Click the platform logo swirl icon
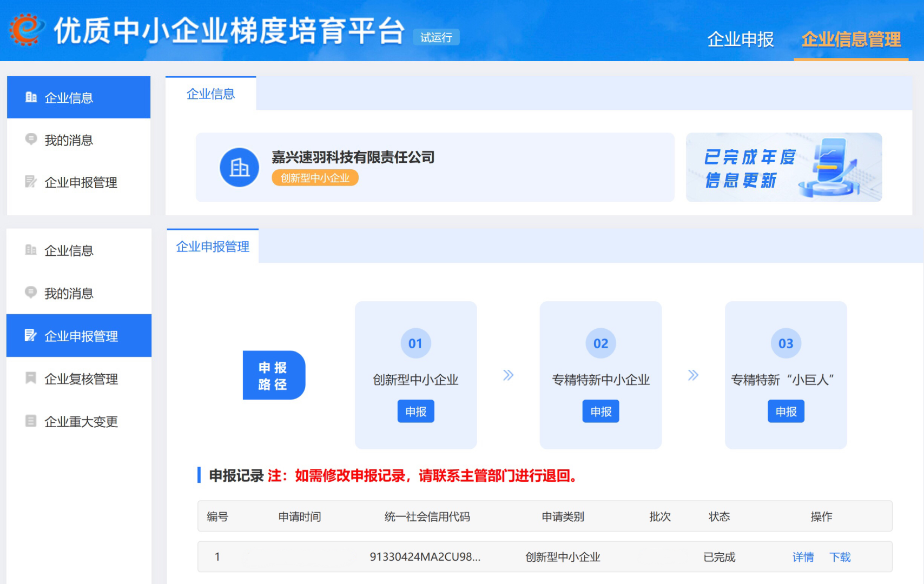Viewport: 924px width, 584px height. coord(25,29)
